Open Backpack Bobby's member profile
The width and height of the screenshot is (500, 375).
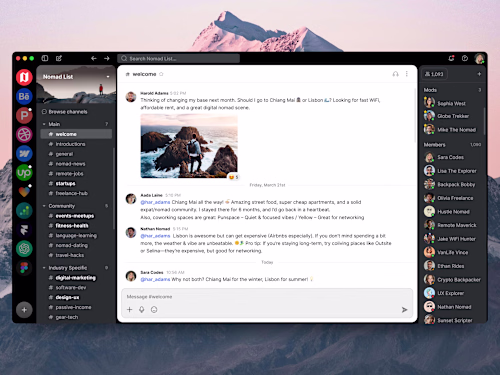pyautogui.click(x=453, y=184)
